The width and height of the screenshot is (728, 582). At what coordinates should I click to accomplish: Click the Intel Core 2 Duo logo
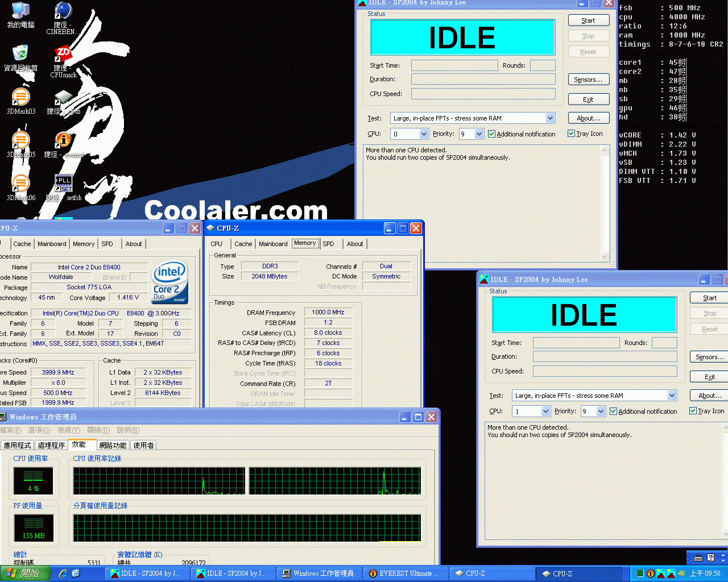point(169,282)
